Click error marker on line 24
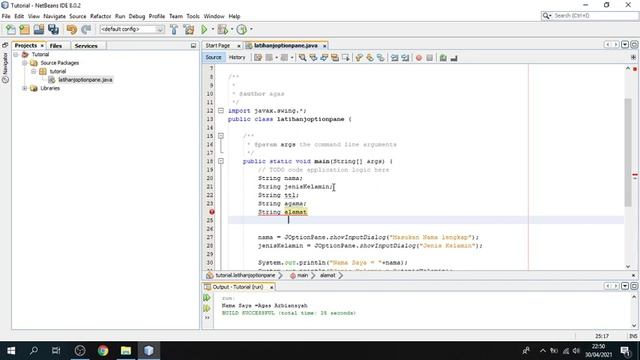 (212, 212)
